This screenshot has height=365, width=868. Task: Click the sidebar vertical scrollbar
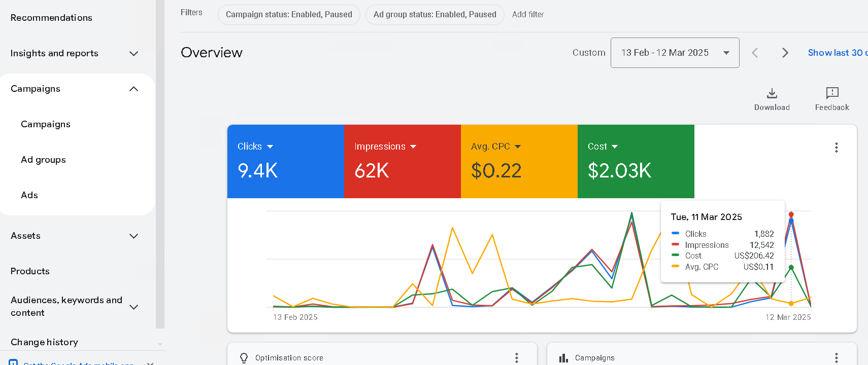(x=160, y=164)
